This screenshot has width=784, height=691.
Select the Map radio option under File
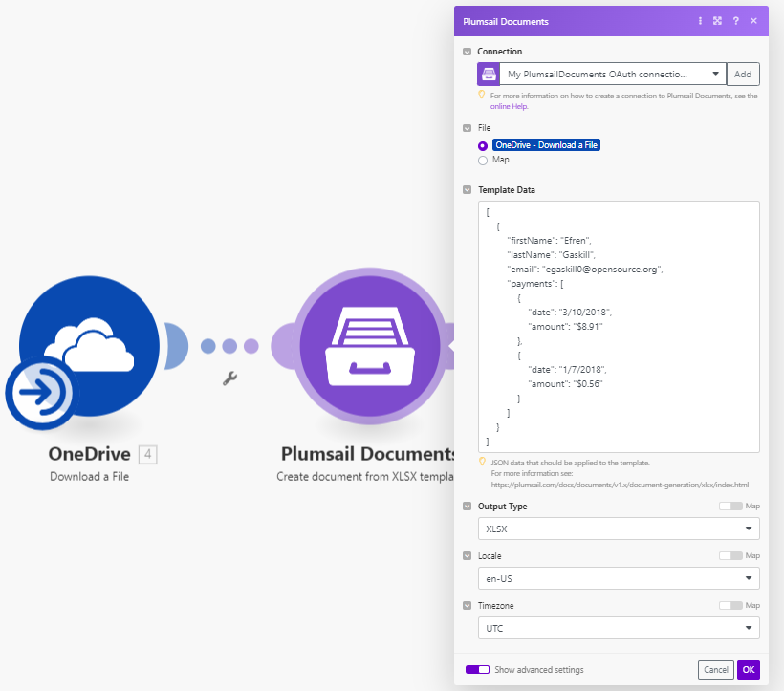(x=483, y=161)
